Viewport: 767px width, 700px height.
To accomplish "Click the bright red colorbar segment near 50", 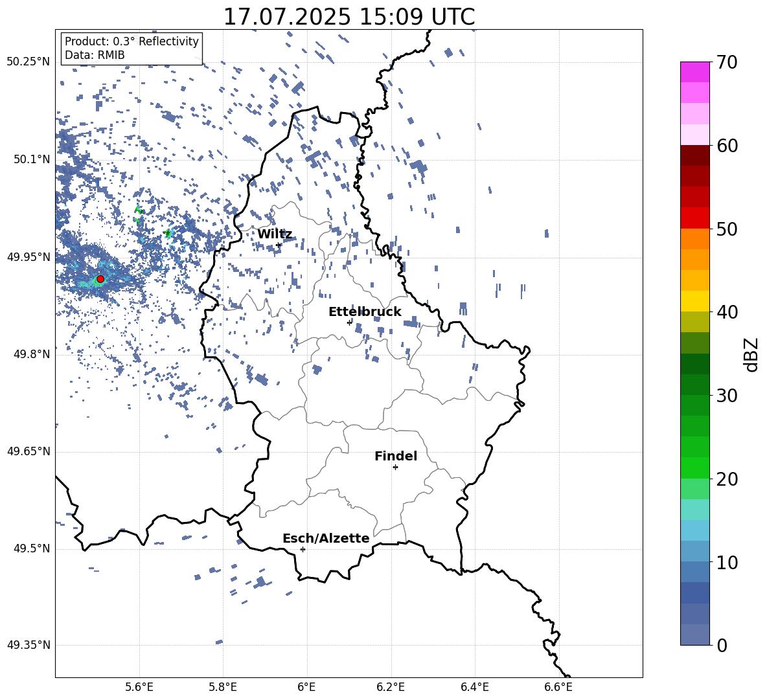I will 695,218.
